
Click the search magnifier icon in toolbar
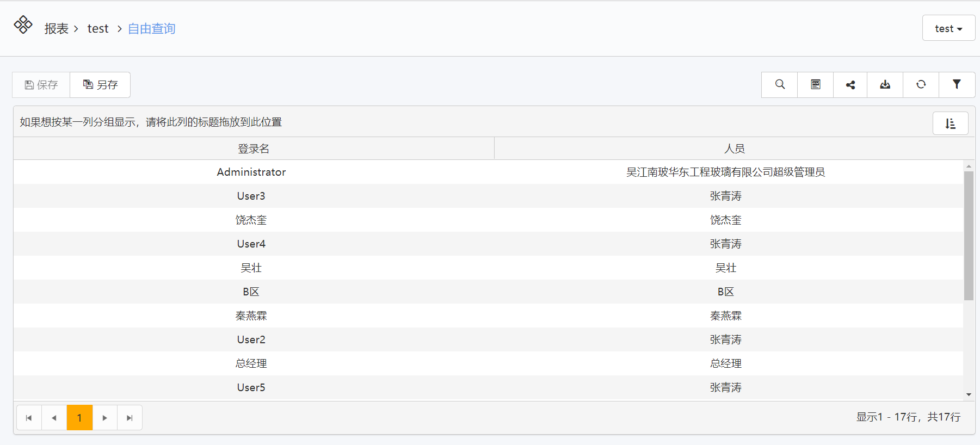(780, 84)
